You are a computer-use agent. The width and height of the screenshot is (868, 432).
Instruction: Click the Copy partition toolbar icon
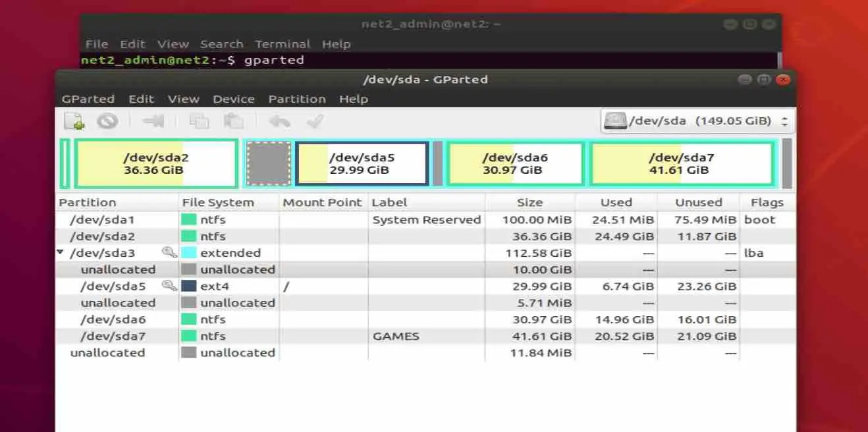coord(199,121)
